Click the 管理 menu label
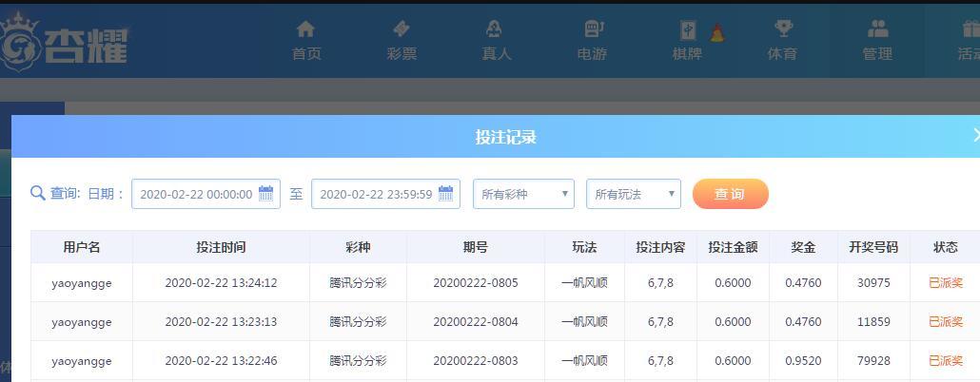 tap(877, 54)
